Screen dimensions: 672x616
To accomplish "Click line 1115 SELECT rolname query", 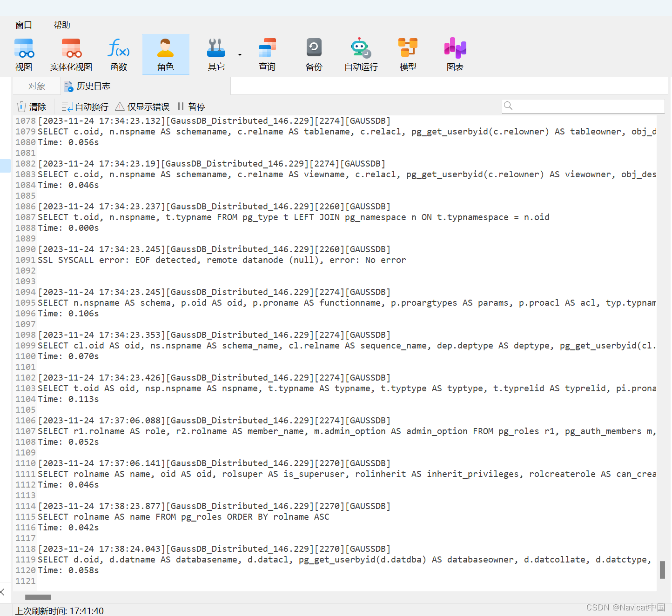I will [183, 517].
